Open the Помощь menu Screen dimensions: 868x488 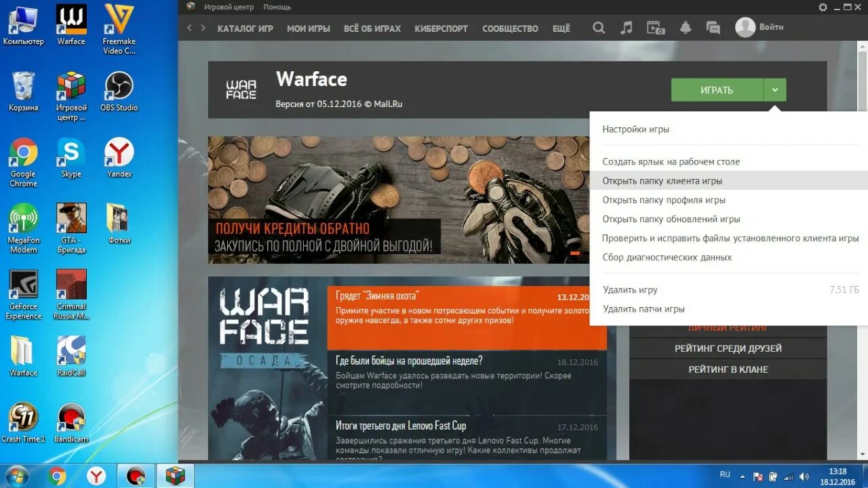pyautogui.click(x=277, y=7)
